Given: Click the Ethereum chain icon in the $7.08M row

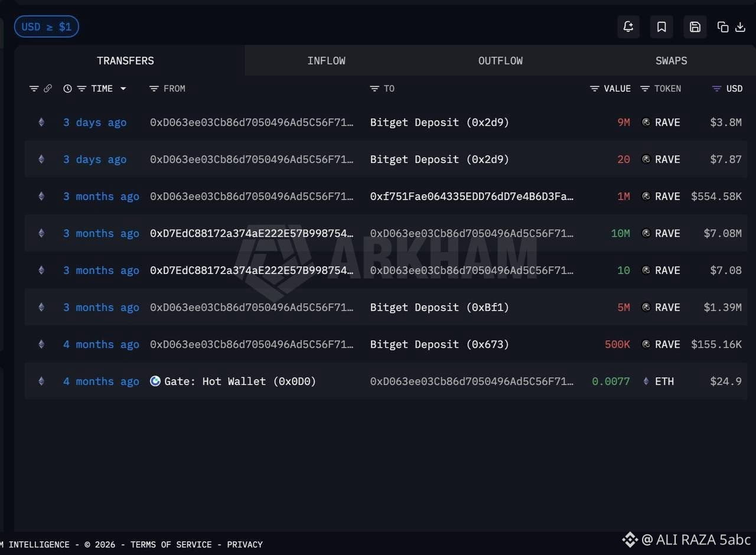Looking at the screenshot, I should [x=41, y=233].
